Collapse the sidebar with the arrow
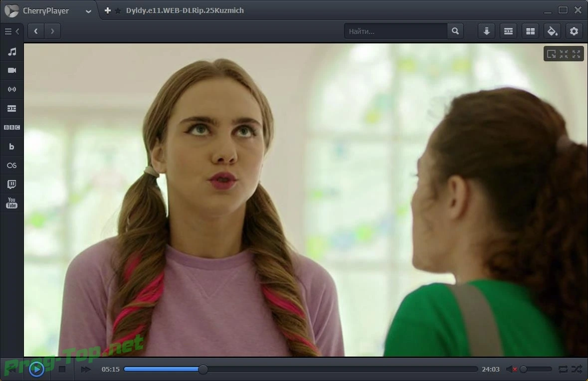Image resolution: width=588 pixels, height=381 pixels. coord(17,31)
